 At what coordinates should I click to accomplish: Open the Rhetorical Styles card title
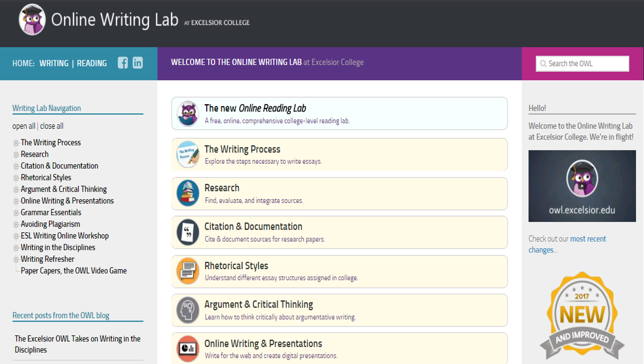coord(236,266)
